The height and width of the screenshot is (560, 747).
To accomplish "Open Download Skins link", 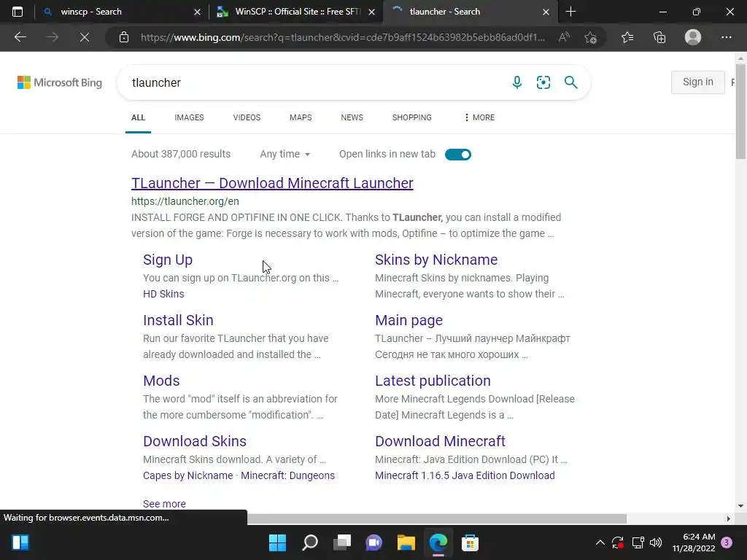I will tap(195, 441).
